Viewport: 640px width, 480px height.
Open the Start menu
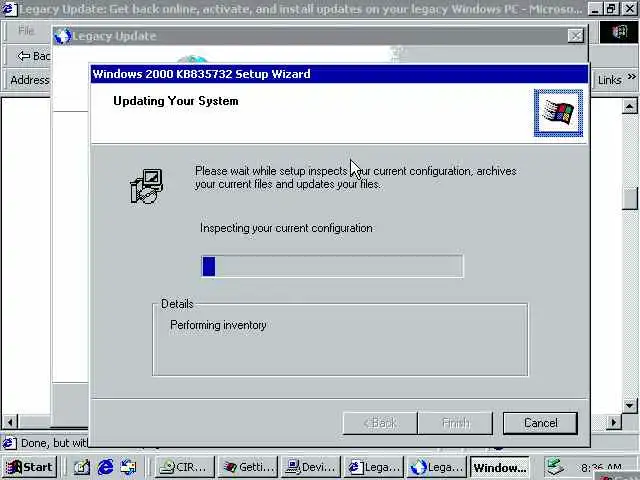tap(29, 467)
